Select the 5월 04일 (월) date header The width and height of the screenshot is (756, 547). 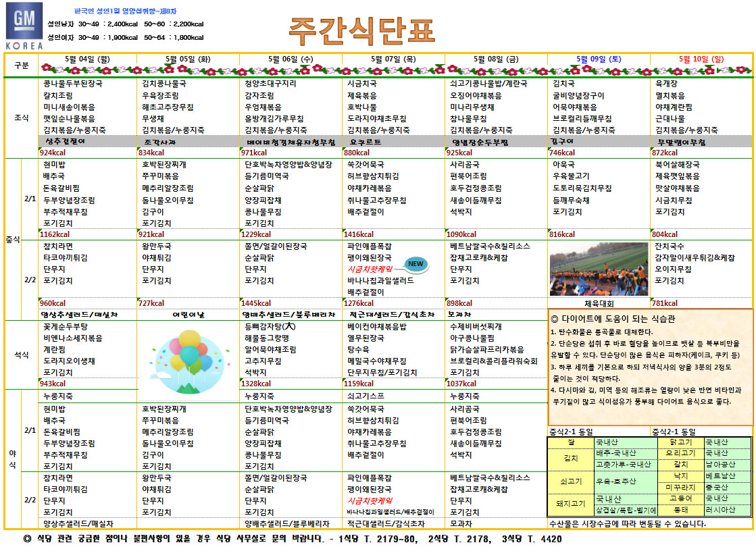[x=86, y=59]
